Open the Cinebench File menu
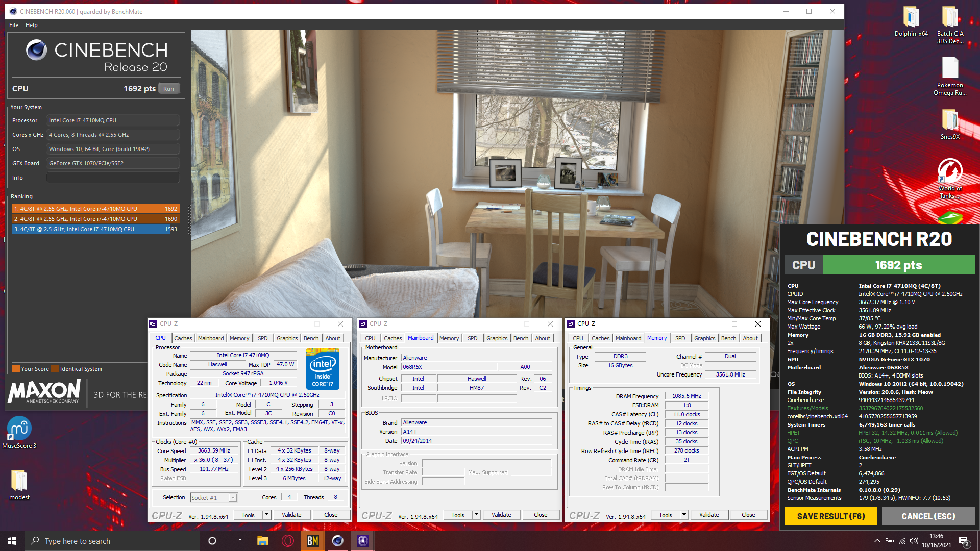Screen dimensions: 980x551 coord(14,25)
